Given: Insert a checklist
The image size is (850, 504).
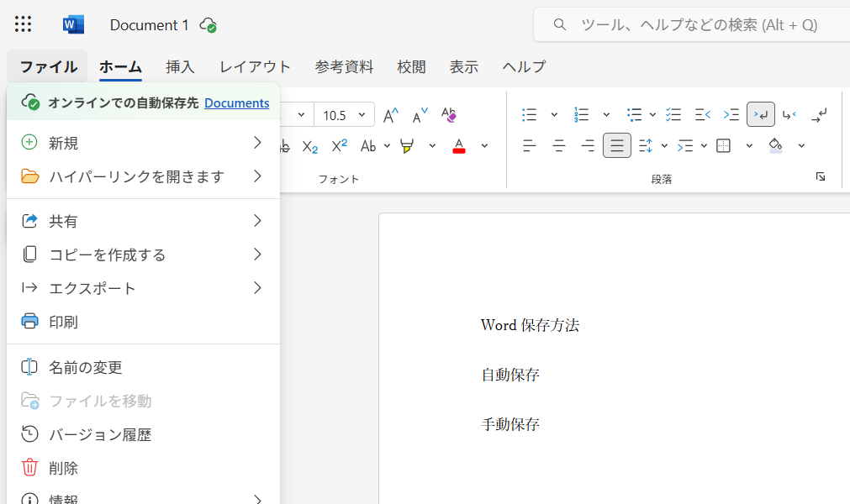Looking at the screenshot, I should click(673, 115).
